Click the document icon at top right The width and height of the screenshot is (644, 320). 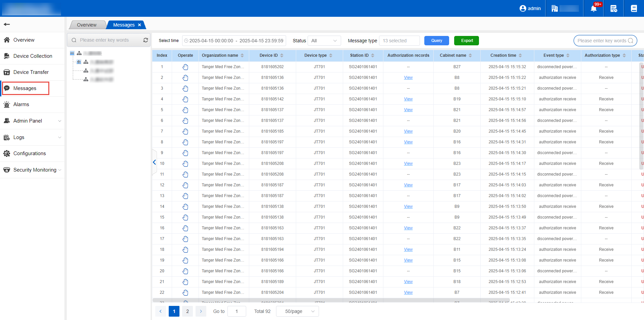[x=634, y=8]
